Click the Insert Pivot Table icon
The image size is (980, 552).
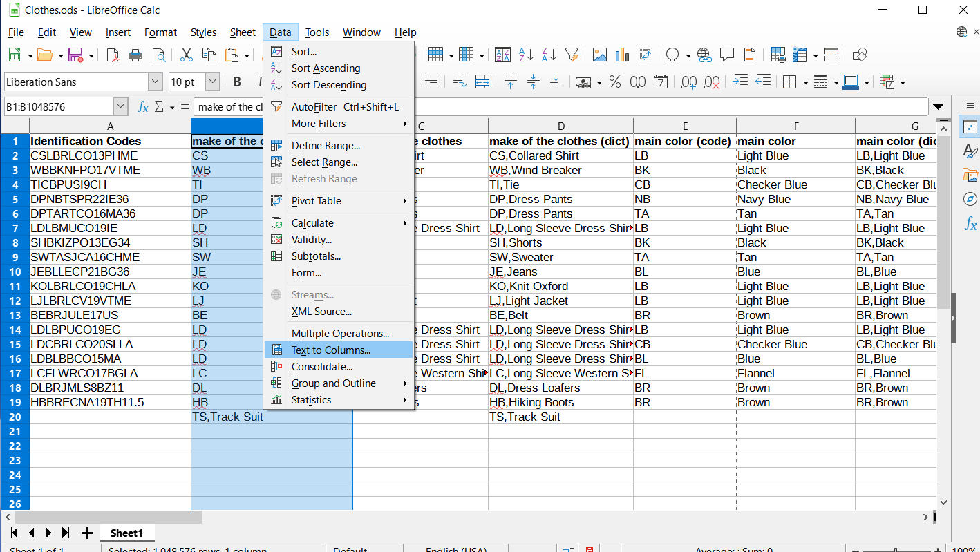(645, 55)
